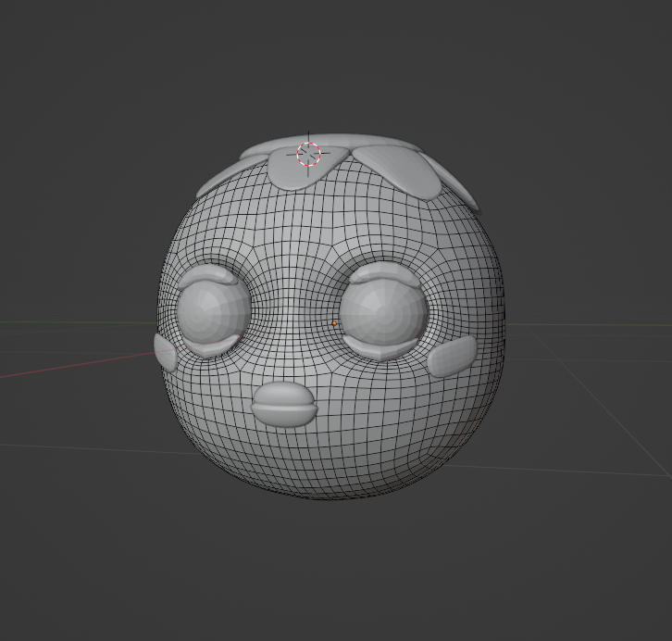This screenshot has width=672, height=641.
Task: Click the 3D cursor crosshair on top
Action: pyautogui.click(x=309, y=154)
